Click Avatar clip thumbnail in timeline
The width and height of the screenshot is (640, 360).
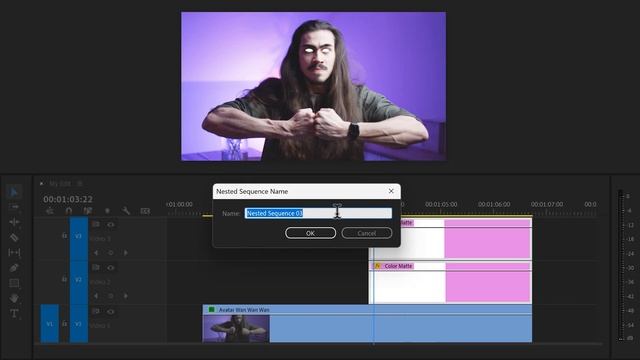pyautogui.click(x=236, y=329)
